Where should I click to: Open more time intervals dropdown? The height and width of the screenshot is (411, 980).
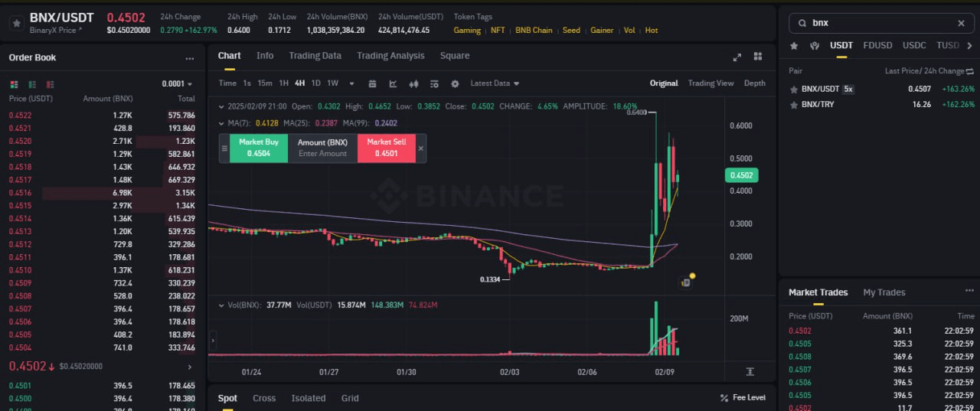352,83
